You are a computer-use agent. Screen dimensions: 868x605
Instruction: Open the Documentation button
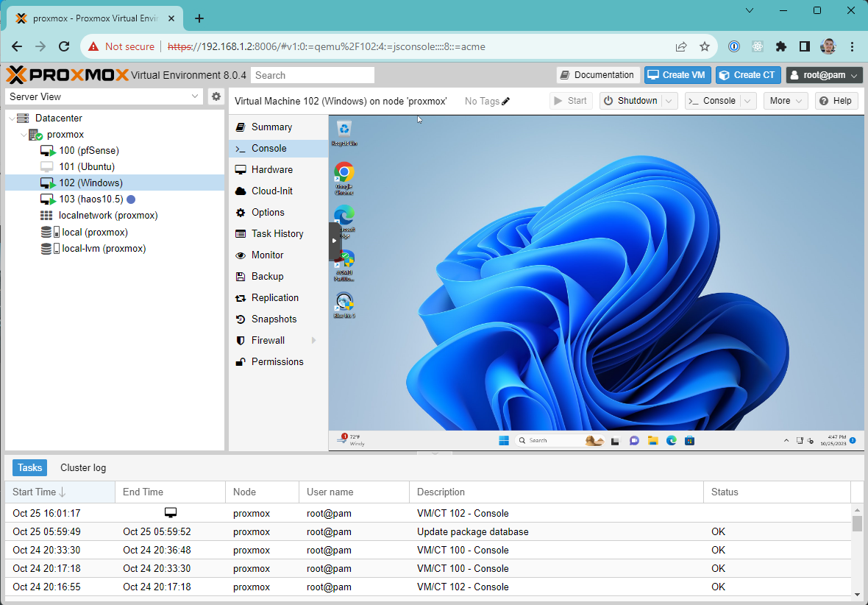point(596,75)
